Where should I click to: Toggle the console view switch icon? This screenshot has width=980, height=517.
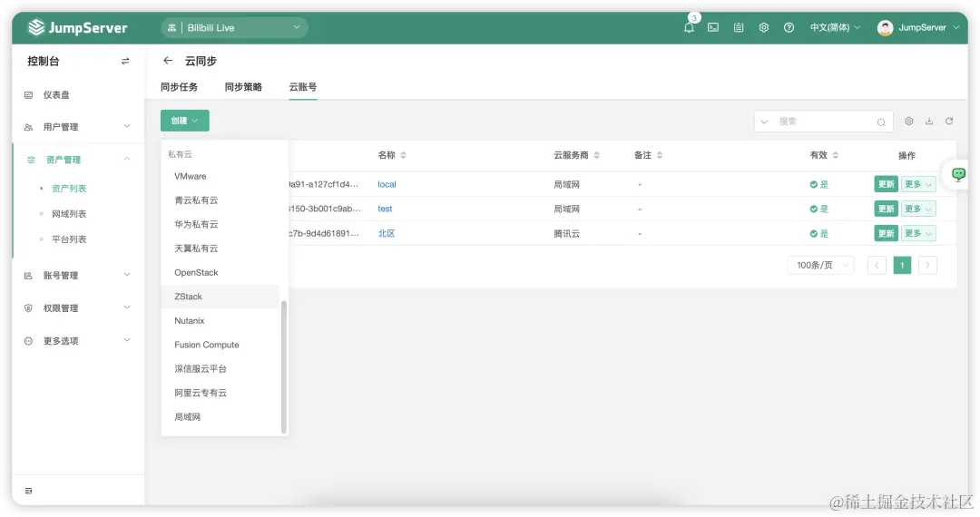point(125,61)
